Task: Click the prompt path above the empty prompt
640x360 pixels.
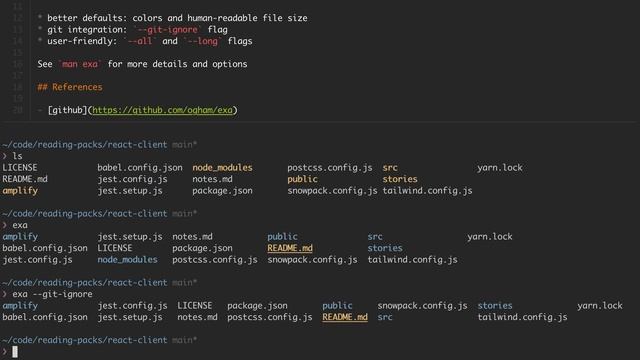Action: point(85,340)
